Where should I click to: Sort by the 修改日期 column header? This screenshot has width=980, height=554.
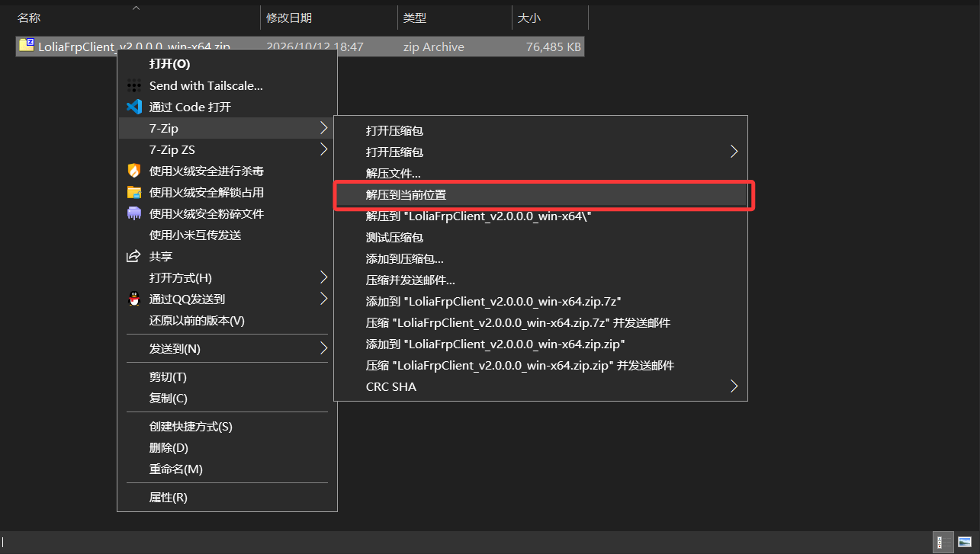pos(329,18)
